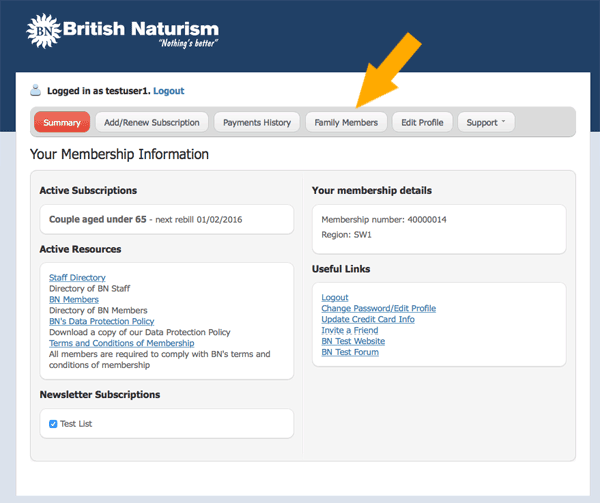
Task: Open the Payments History tab
Action: (257, 122)
